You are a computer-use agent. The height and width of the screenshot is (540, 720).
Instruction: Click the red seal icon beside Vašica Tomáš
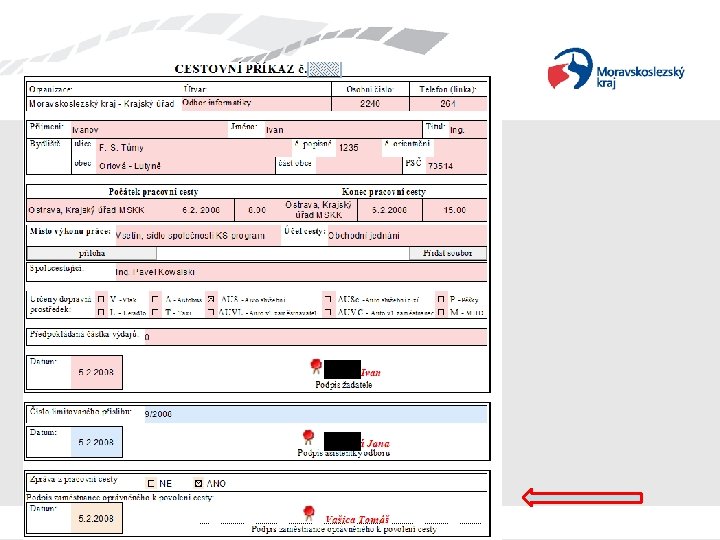click(x=309, y=513)
